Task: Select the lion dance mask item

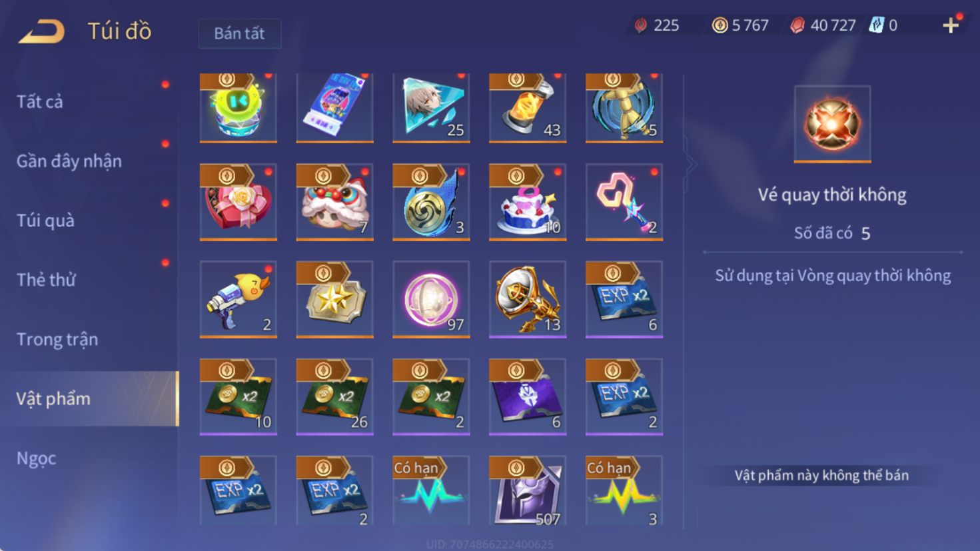Action: coord(334,202)
